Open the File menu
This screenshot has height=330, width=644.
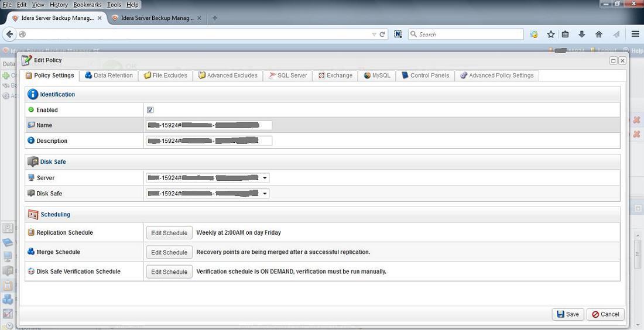[8, 5]
